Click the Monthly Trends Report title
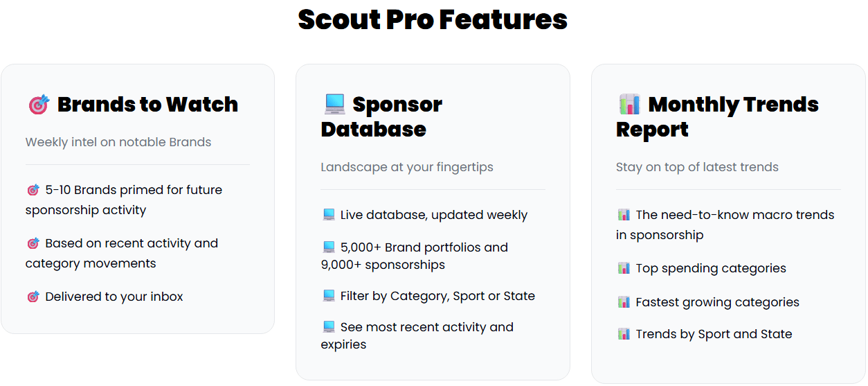Viewport: 868px width, 386px height. [717, 117]
